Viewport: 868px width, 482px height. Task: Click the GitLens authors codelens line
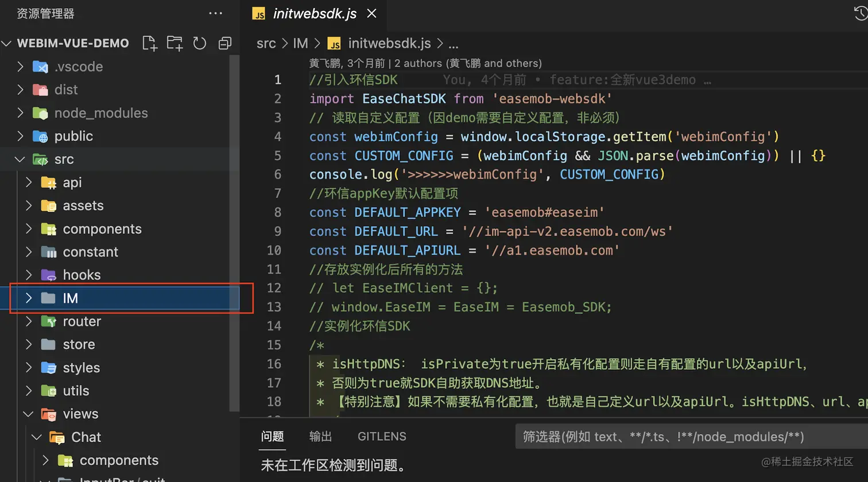tap(425, 63)
